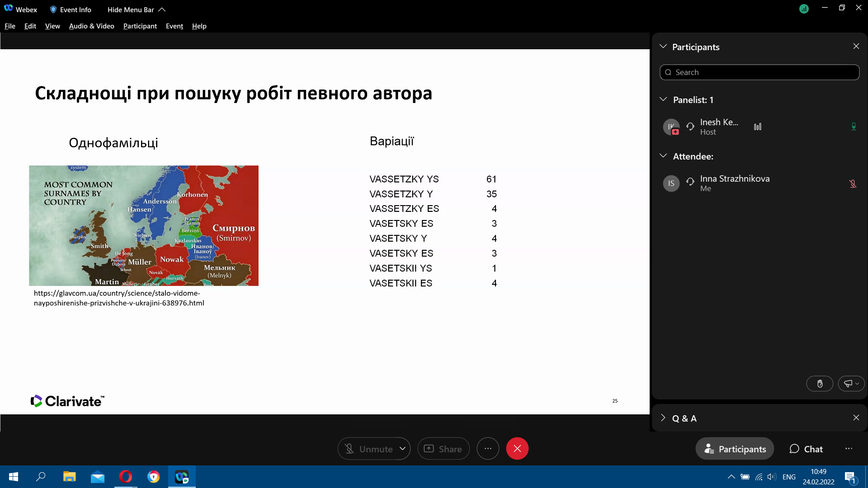868x488 pixels.
Task: Click the Event Info button
Action: [71, 9]
